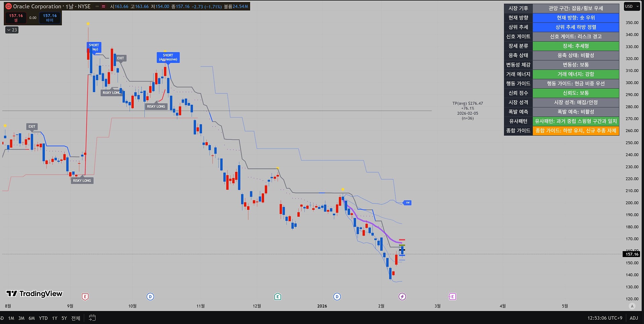Click the 5월 label on the time axis
This screenshot has width=644, height=324.
pos(565,306)
